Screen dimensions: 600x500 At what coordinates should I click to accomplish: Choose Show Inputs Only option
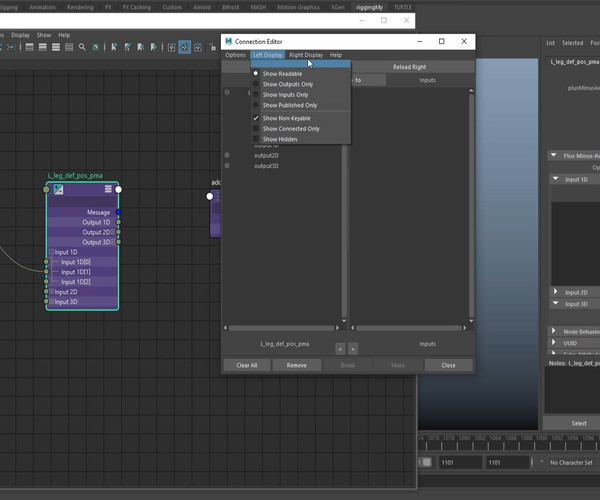tap(285, 94)
